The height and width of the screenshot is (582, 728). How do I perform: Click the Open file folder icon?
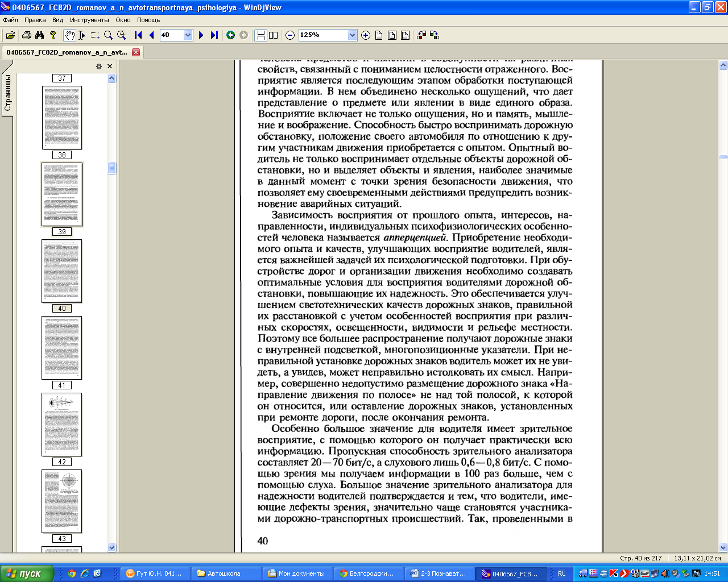(10, 35)
